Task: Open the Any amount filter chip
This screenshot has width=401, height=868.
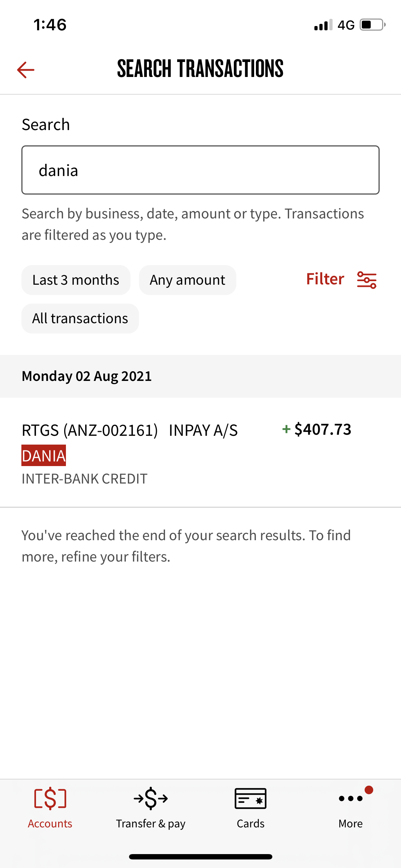Action: point(187,280)
